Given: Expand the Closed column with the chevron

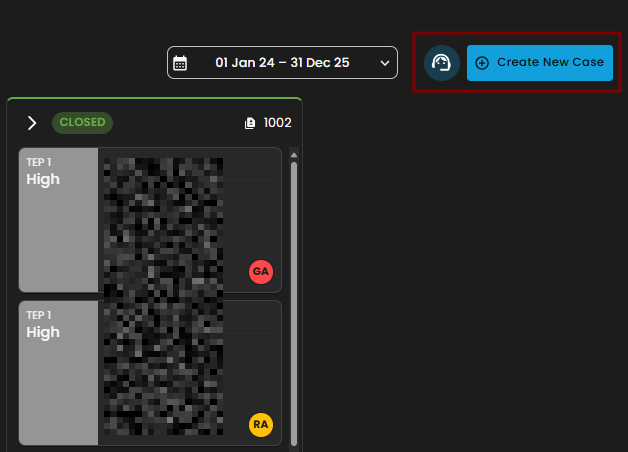Looking at the screenshot, I should (32, 123).
